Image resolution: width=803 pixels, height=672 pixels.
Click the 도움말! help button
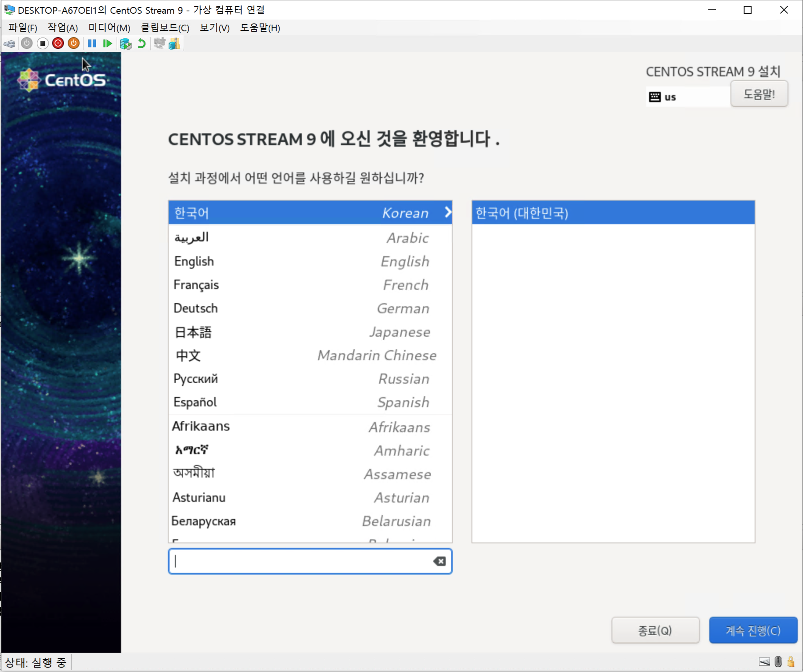(x=759, y=94)
